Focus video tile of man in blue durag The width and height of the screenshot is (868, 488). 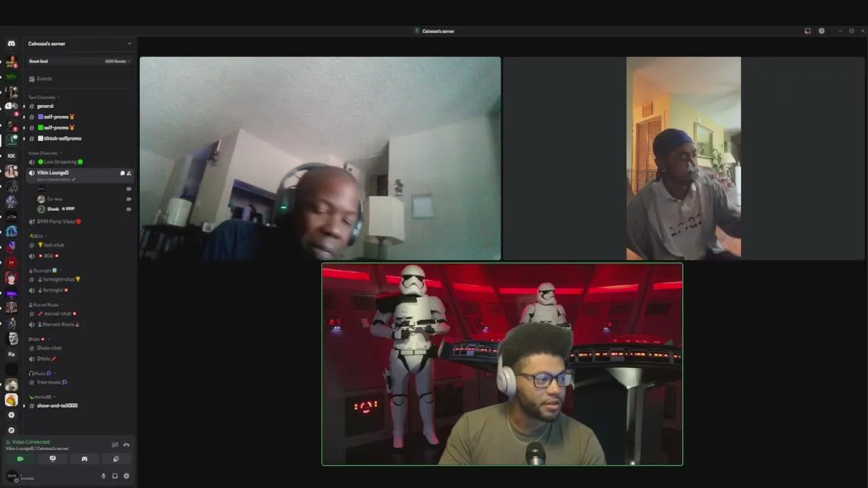[x=684, y=159]
